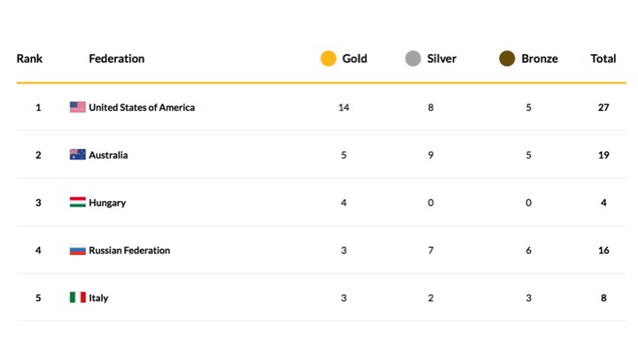Click the Australia flag icon
Screen dimensions: 638x364
pos(78,155)
